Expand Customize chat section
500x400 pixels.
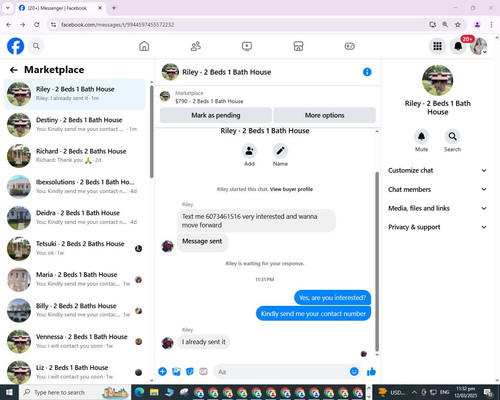pos(437,170)
